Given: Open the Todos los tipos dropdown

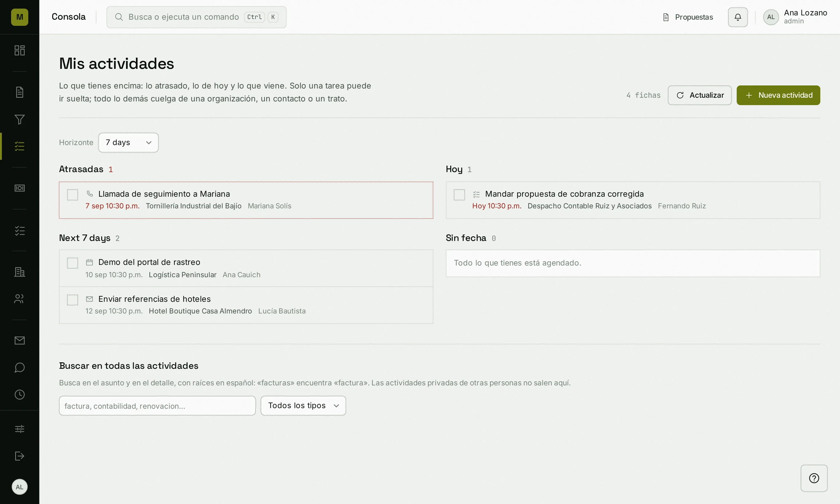Looking at the screenshot, I should [303, 406].
